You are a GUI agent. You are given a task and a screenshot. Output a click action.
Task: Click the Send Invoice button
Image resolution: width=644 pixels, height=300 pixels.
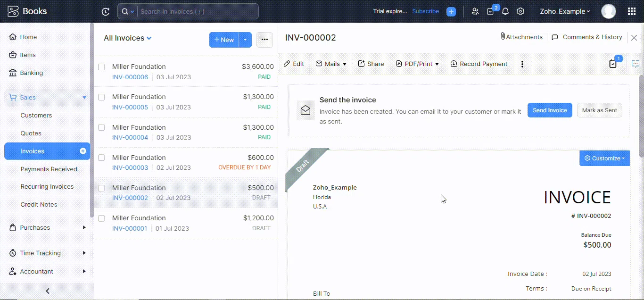(x=549, y=110)
